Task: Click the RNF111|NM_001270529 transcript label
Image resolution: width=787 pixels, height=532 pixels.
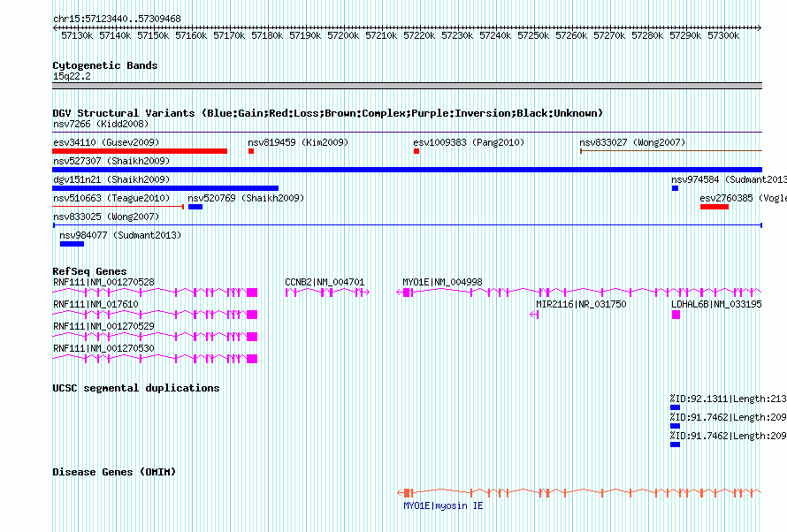Action: pyautogui.click(x=103, y=326)
